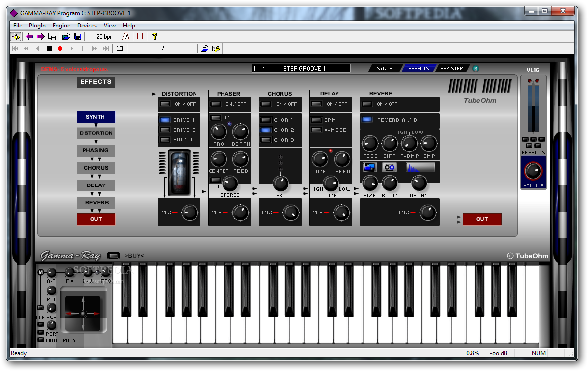Enable POLY 10 distortion mode
The image size is (588, 371).
pos(165,140)
